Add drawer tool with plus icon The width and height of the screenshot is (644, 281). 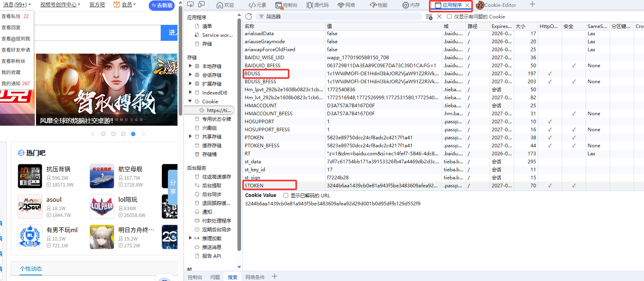click(x=275, y=277)
